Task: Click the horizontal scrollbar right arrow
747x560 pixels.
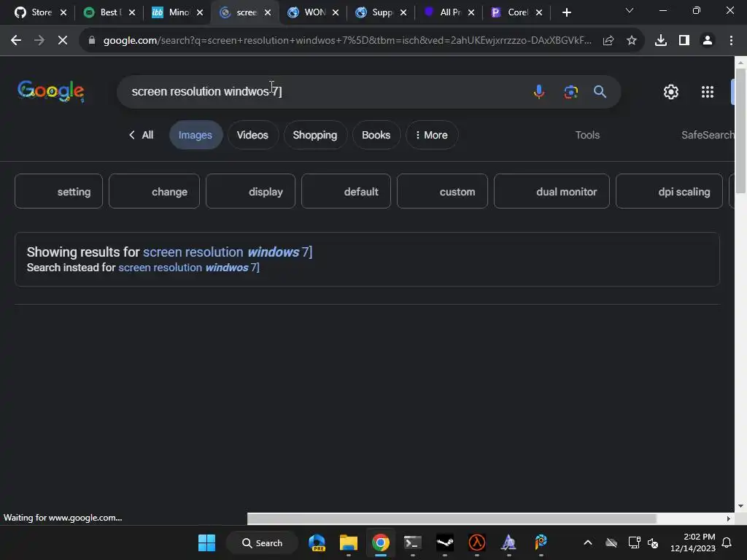Action: point(729,518)
